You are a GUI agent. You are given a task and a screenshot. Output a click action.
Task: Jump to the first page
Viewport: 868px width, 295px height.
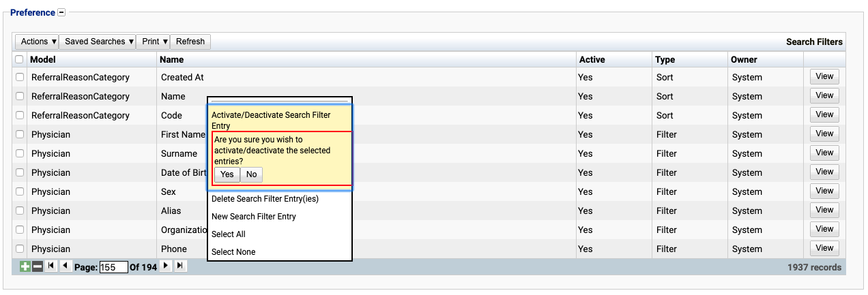pos(52,266)
